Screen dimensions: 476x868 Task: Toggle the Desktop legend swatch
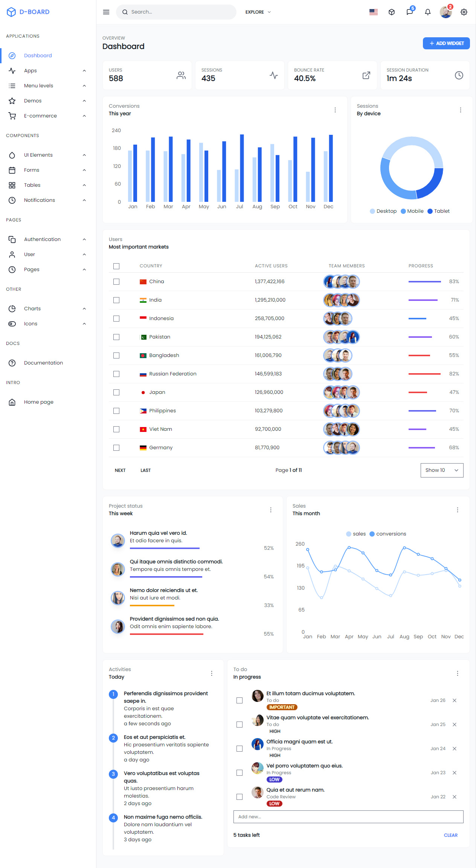pos(372,211)
